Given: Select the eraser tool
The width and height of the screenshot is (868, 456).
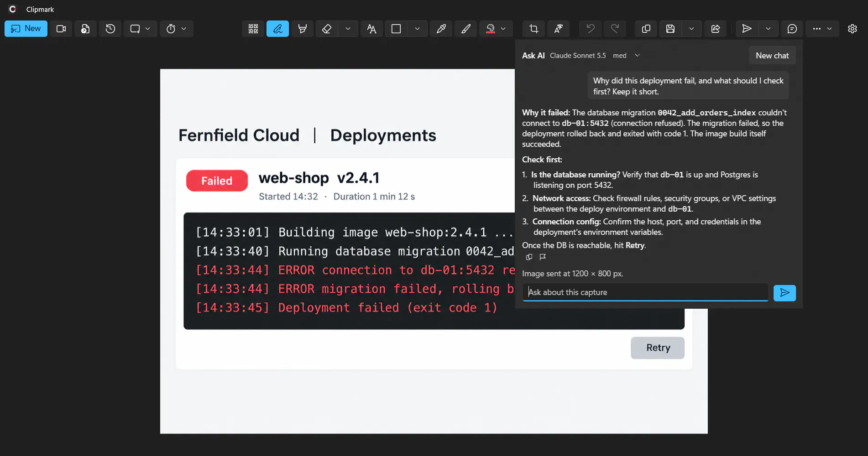Looking at the screenshot, I should point(327,29).
